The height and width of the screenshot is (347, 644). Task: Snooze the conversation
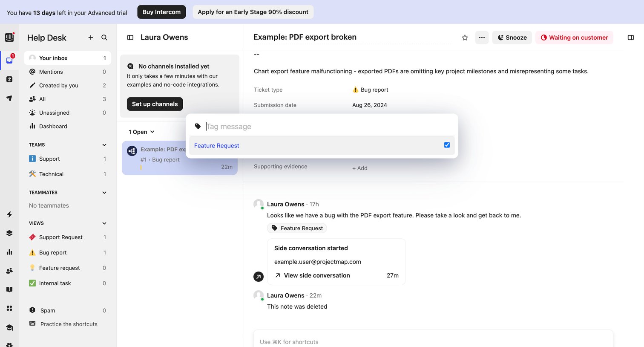[x=512, y=38]
